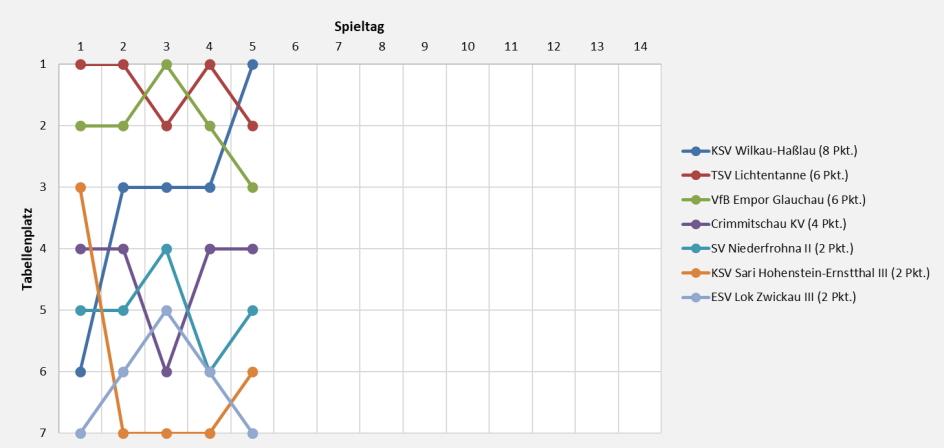Click the teal data point at Spieltag 5
The height and width of the screenshot is (448, 944).
(x=253, y=310)
